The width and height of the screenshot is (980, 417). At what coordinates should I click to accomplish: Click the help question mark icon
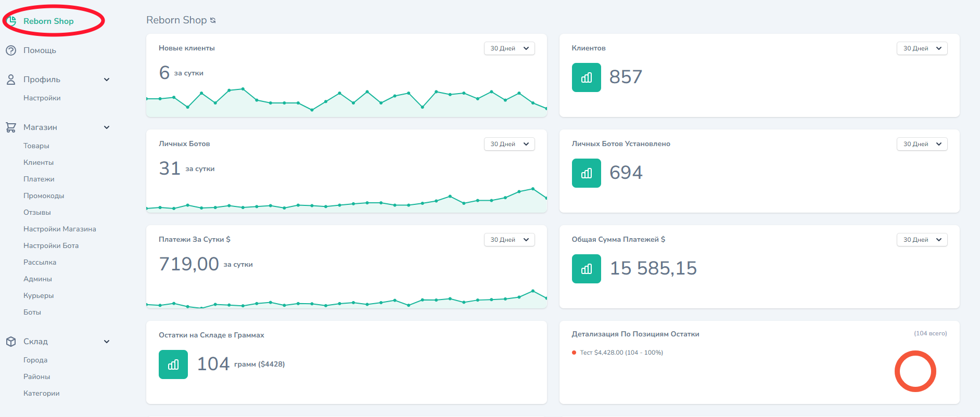11,50
